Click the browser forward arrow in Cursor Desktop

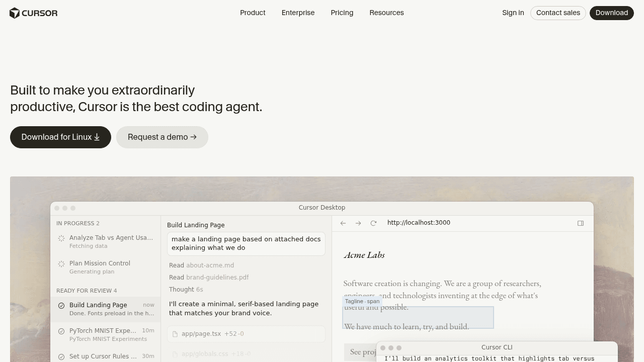(358, 223)
